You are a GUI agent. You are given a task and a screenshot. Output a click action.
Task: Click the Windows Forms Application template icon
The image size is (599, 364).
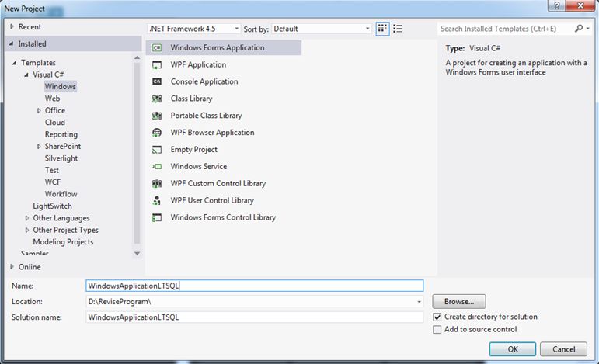[157, 47]
